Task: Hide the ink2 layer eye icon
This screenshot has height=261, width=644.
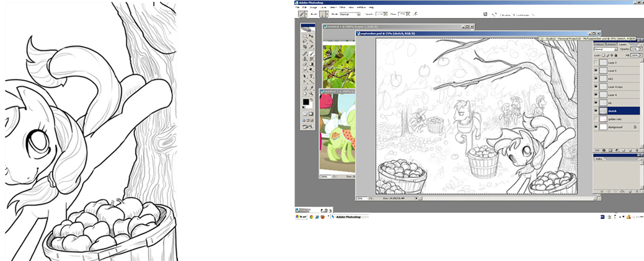Action: tap(596, 79)
